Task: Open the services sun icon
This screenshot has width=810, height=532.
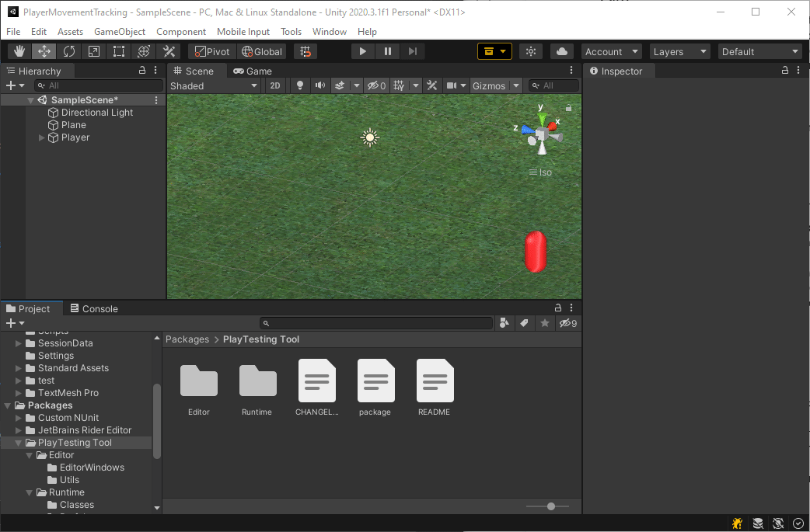Action: [530, 51]
